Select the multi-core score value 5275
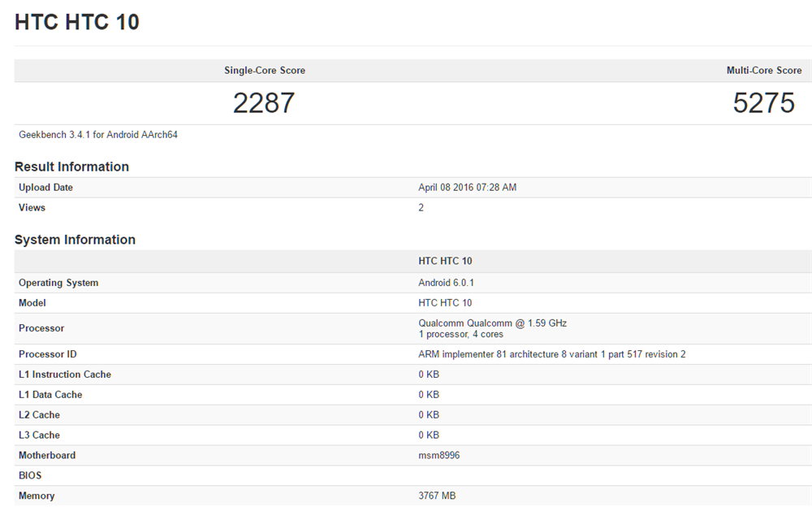 click(764, 102)
